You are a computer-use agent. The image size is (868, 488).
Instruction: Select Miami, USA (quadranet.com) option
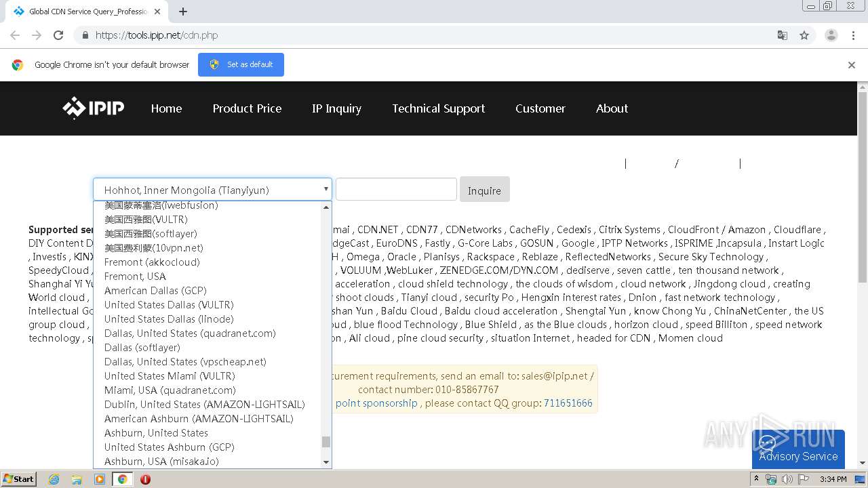(208, 390)
